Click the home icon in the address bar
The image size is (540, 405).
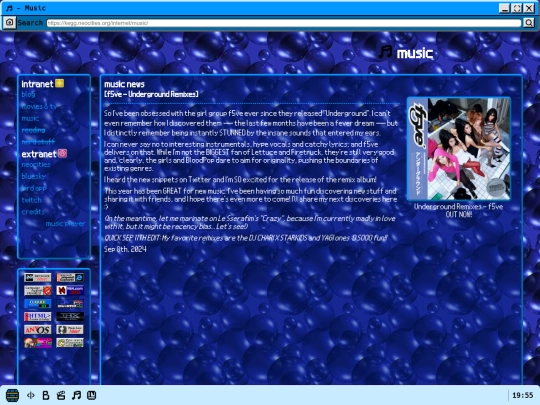(x=9, y=23)
